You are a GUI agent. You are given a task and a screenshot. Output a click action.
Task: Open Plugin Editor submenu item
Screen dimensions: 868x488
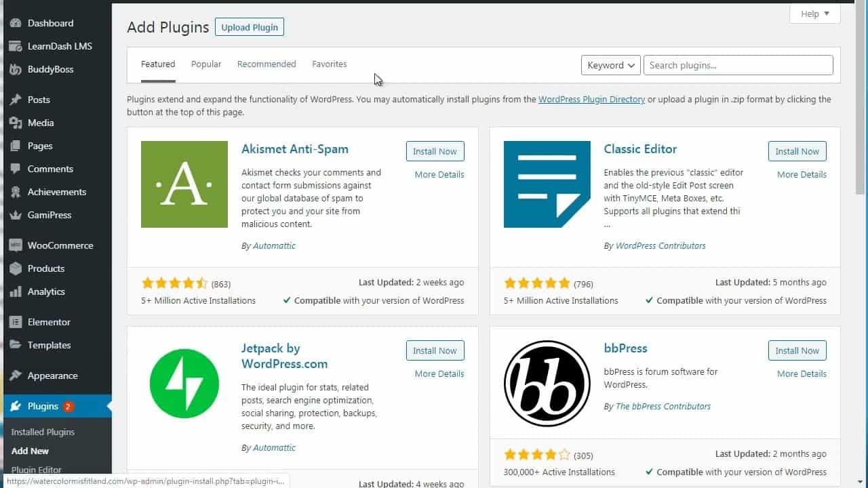point(37,470)
